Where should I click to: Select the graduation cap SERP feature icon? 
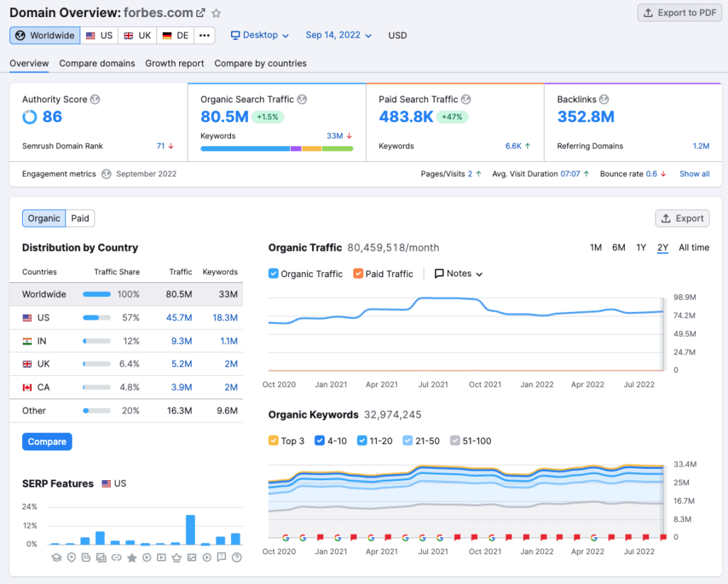(x=56, y=558)
